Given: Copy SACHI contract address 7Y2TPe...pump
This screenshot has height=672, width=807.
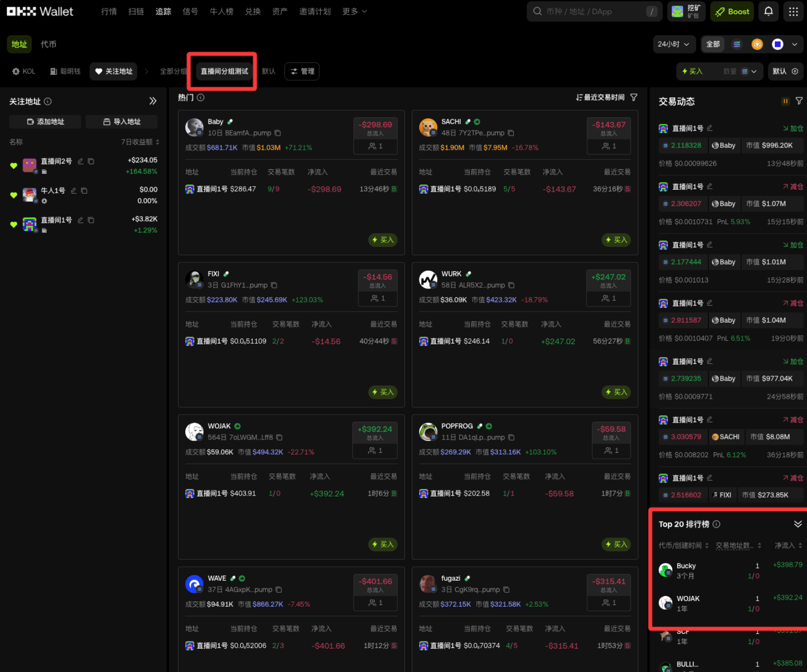Looking at the screenshot, I should [x=511, y=133].
